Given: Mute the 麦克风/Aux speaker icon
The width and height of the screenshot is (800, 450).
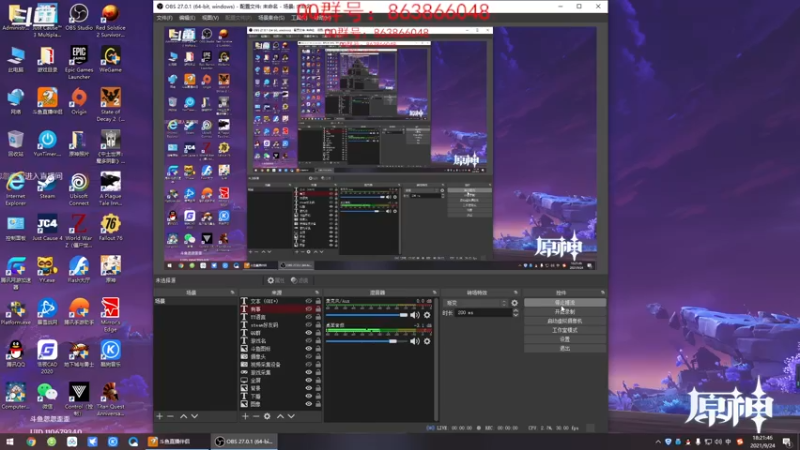Looking at the screenshot, I should pyautogui.click(x=415, y=315).
